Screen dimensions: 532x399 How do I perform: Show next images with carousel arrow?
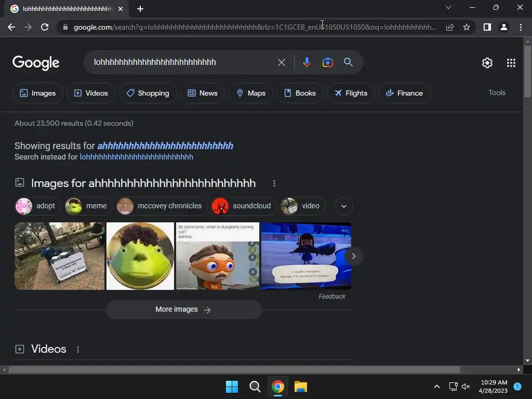pyautogui.click(x=353, y=256)
